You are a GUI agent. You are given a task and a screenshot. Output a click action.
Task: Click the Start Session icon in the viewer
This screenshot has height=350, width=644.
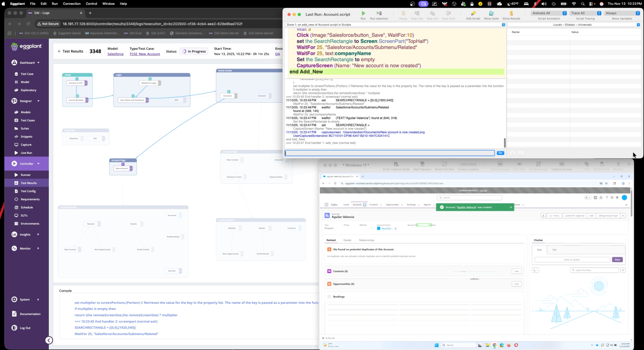pyautogui.click(x=422, y=164)
